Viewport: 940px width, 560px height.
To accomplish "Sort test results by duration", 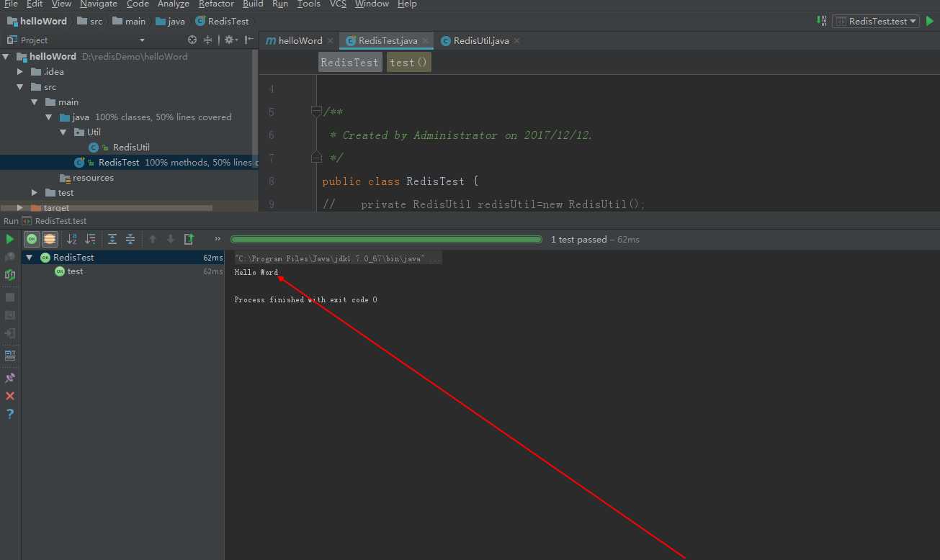I will point(90,239).
